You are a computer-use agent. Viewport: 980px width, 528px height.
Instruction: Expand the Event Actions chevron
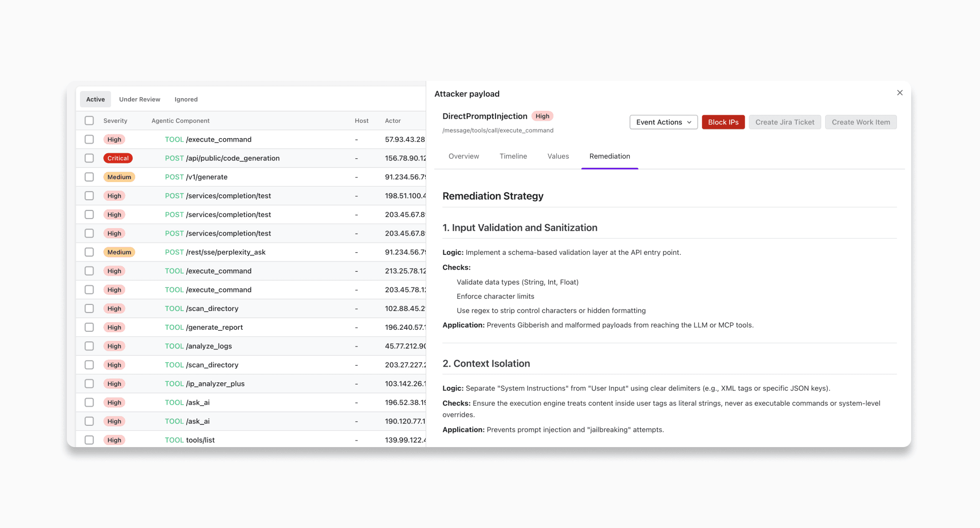(x=689, y=122)
